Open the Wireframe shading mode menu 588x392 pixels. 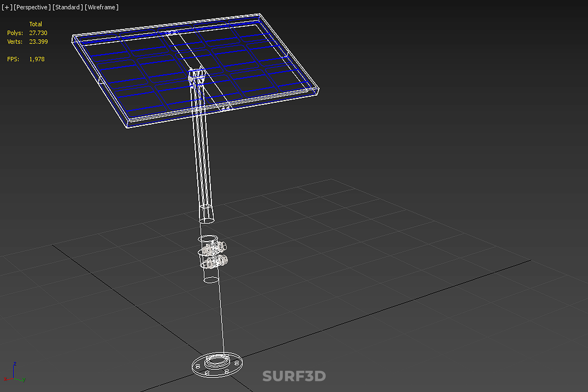tap(101, 7)
